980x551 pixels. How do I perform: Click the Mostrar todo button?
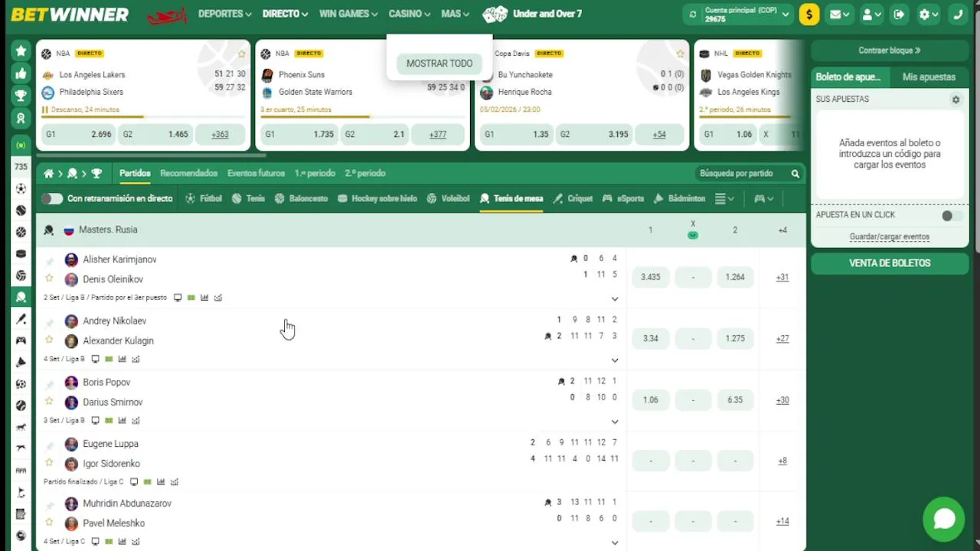[x=439, y=64]
